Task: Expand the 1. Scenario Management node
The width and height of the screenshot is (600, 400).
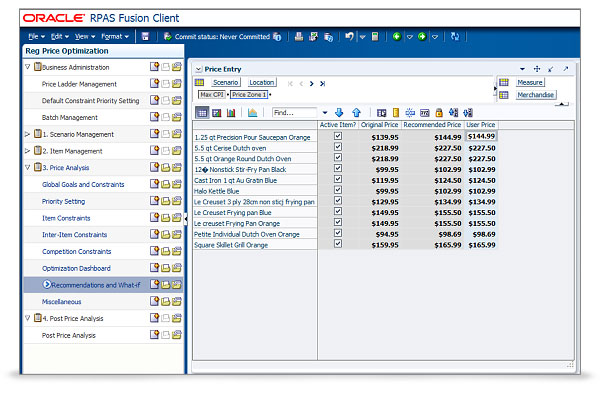Action: click(x=27, y=133)
